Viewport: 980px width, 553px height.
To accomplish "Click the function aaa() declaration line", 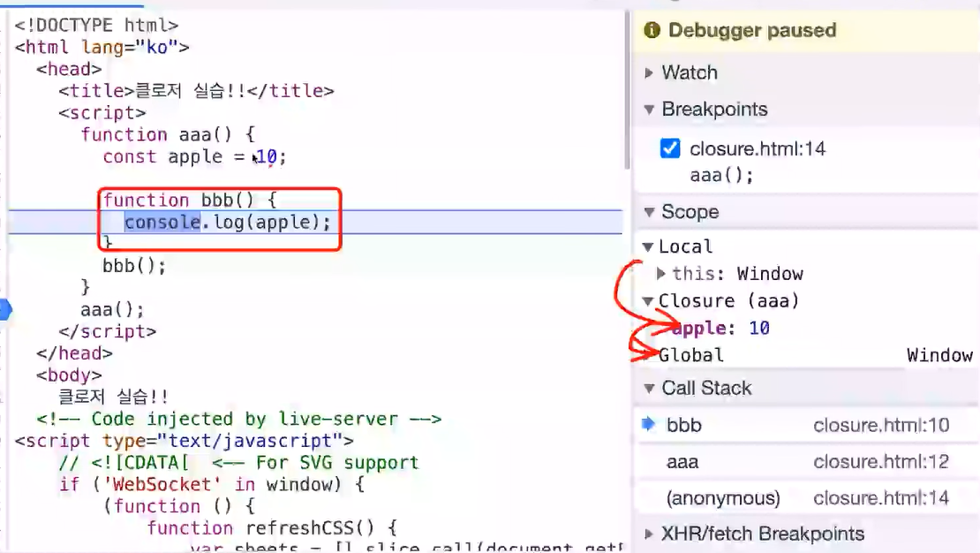I will click(168, 134).
